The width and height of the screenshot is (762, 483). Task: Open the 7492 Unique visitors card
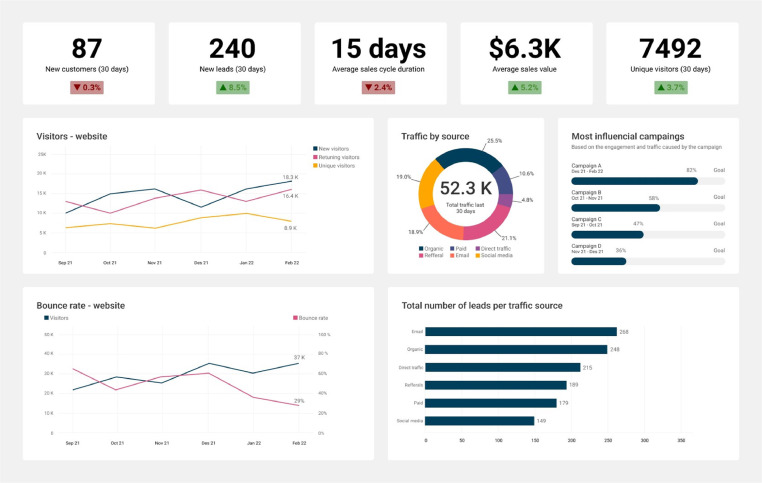tap(672, 63)
